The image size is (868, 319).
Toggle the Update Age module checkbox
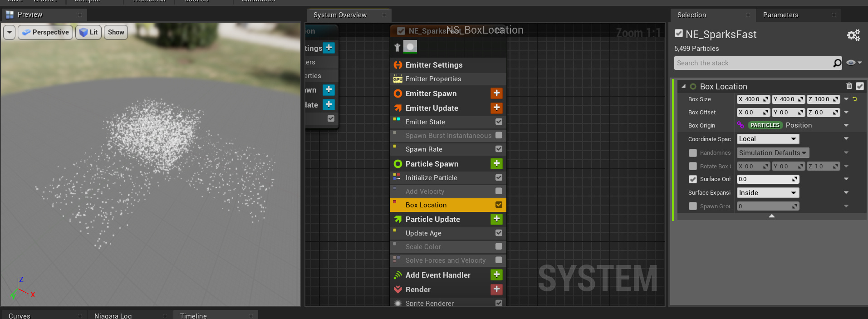tap(499, 233)
